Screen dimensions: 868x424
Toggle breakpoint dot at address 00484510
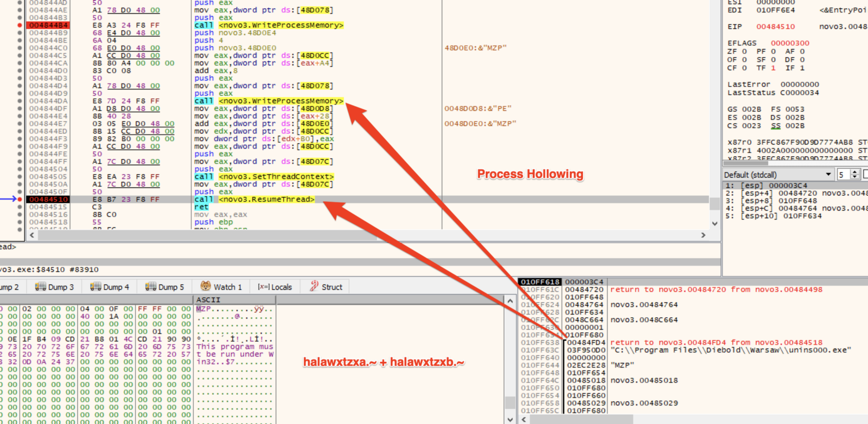(20, 200)
